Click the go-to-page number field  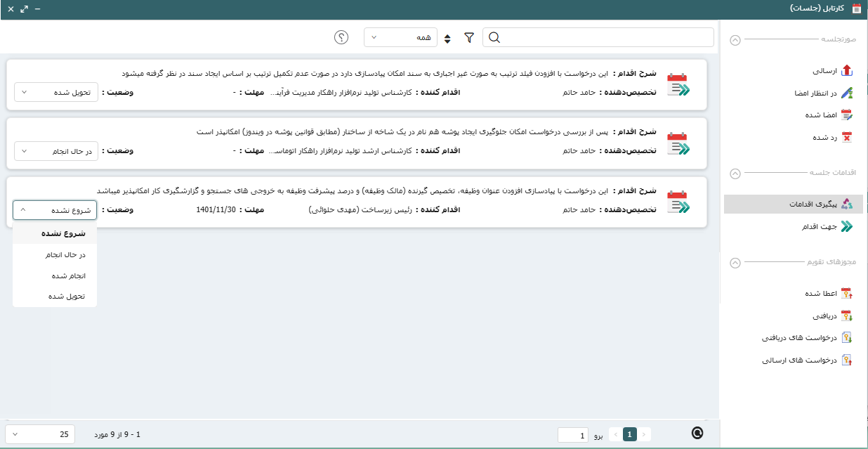pyautogui.click(x=573, y=435)
